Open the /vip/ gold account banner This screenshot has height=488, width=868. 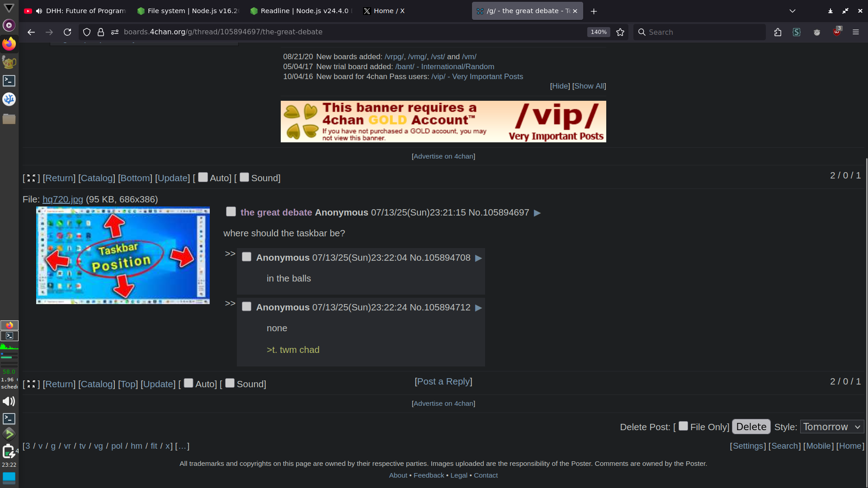point(443,122)
